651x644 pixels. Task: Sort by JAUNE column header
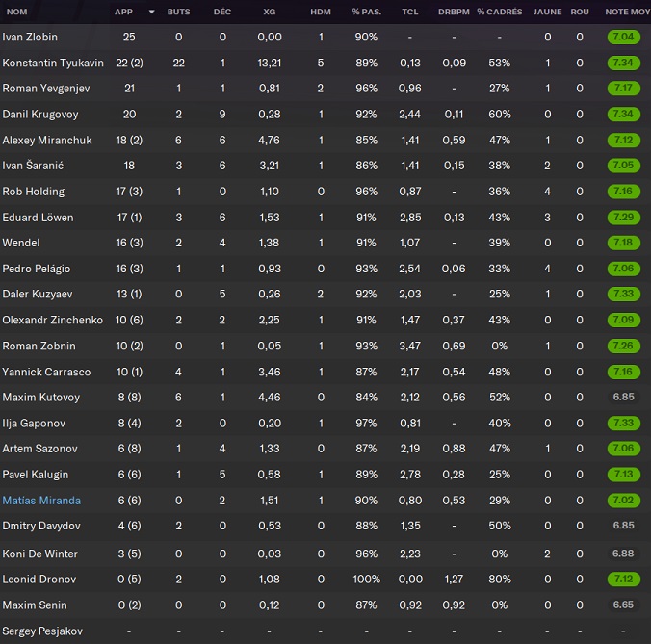click(x=547, y=12)
